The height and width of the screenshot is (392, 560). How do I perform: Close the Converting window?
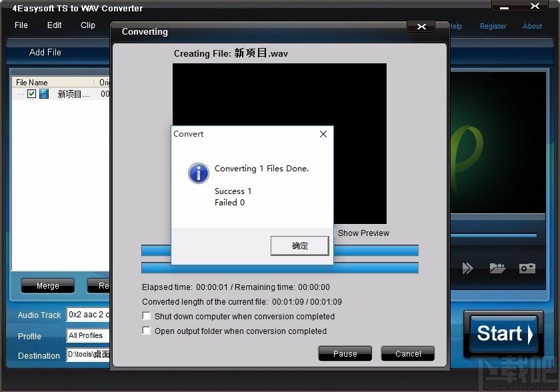click(x=421, y=27)
